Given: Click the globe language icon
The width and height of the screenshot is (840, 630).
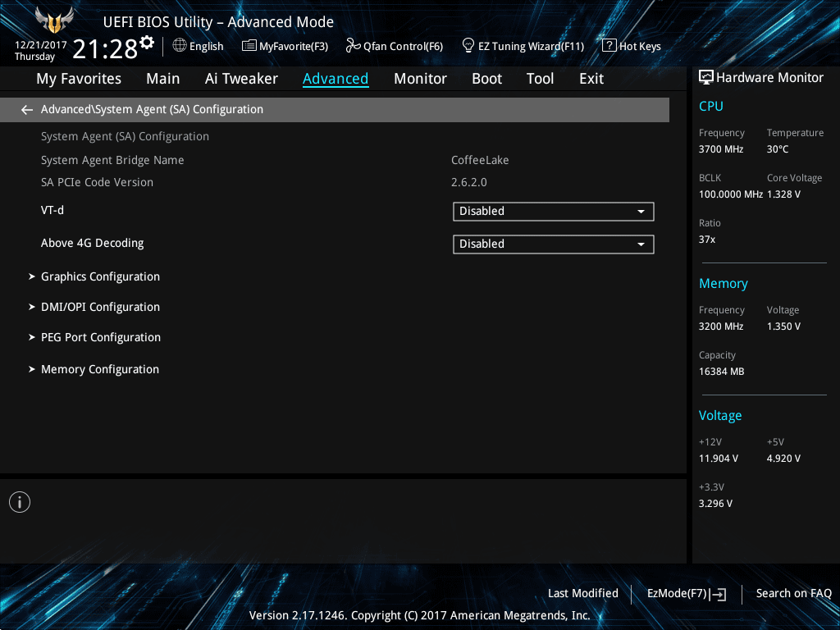Looking at the screenshot, I should tap(180, 46).
